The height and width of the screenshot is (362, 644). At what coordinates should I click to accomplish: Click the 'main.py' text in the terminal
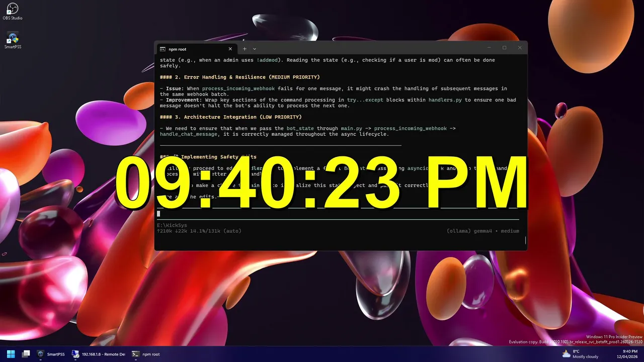[x=351, y=129]
